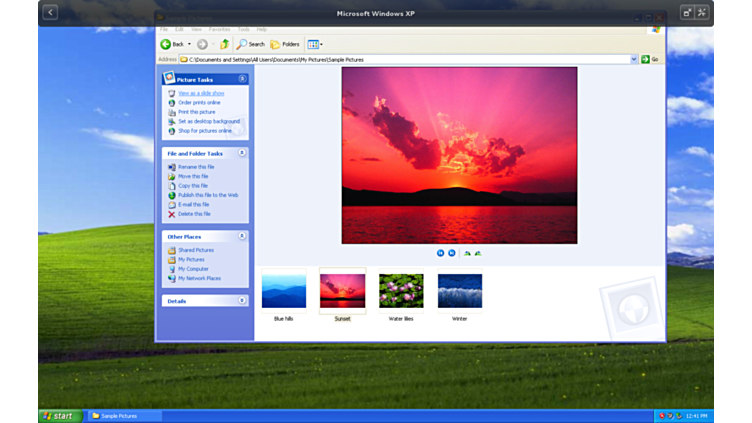Click the Go button beside the address bar
Image resolution: width=752 pixels, height=423 pixels.
click(650, 59)
